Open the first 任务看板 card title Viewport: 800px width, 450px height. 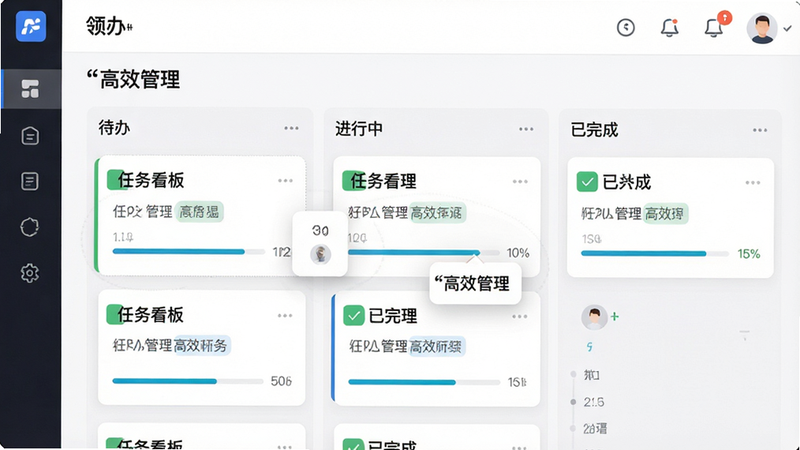coord(151,180)
